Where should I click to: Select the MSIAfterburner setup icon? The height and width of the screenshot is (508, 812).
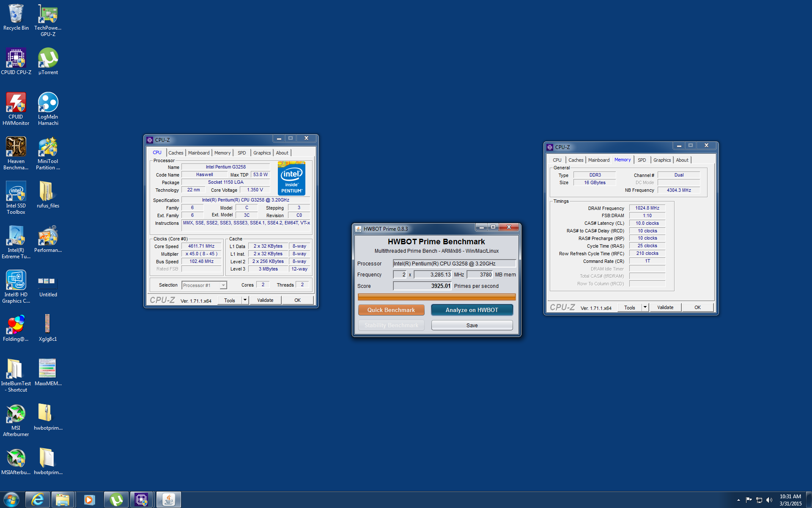click(x=16, y=462)
